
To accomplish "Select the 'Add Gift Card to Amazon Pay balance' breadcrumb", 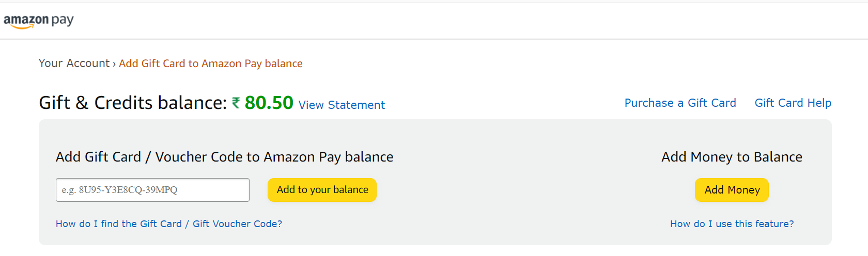I will coord(211,63).
